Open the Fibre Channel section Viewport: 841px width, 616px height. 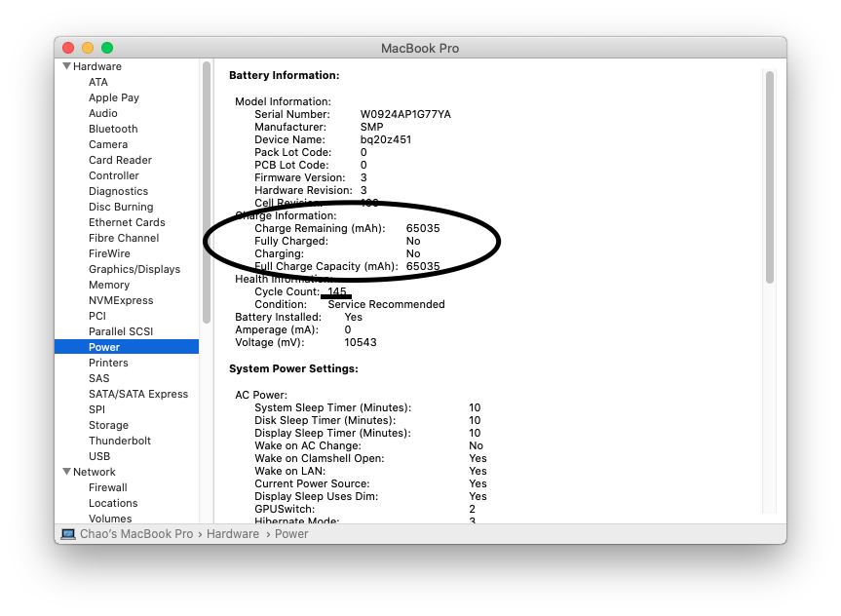pyautogui.click(x=124, y=238)
